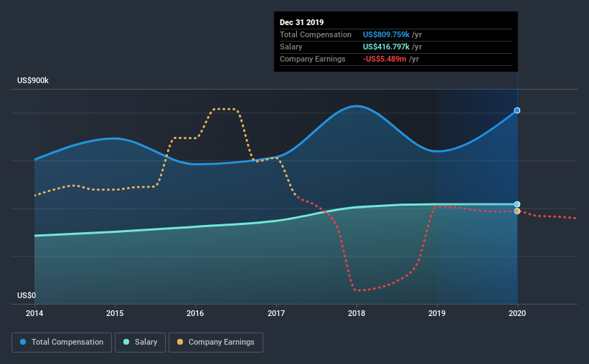This screenshot has width=589, height=364.
Task: Click the orange Company Earnings legend dot
Action: pyautogui.click(x=180, y=342)
